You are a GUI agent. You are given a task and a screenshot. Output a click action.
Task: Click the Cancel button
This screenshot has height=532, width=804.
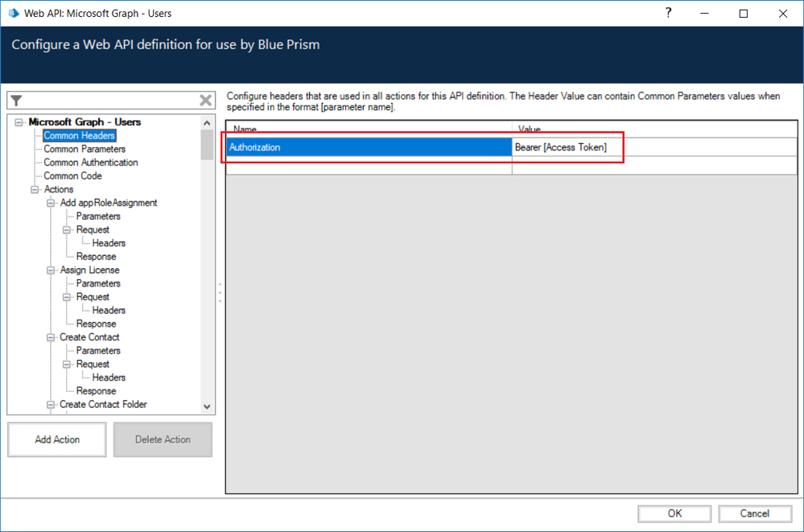[x=755, y=513]
